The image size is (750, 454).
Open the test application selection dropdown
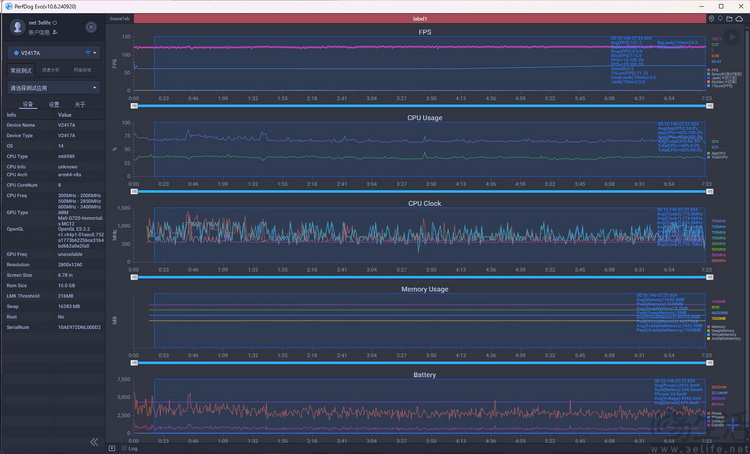(54, 88)
